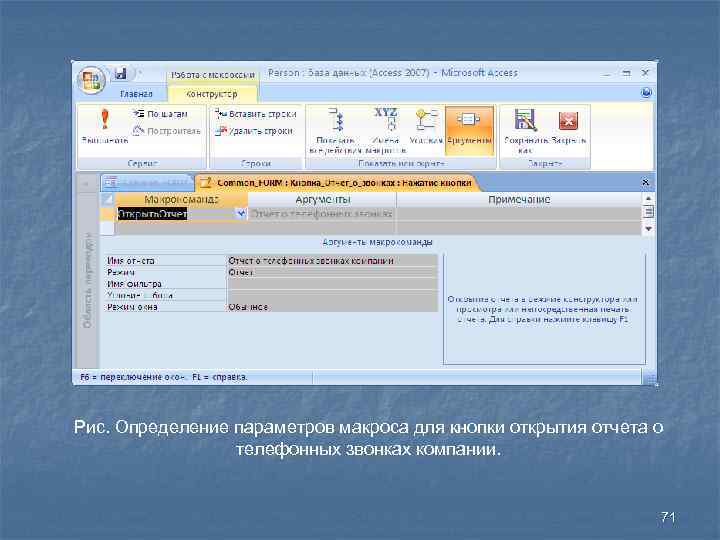
Task: Open the Главная ribbon tab
Action: pos(136,94)
